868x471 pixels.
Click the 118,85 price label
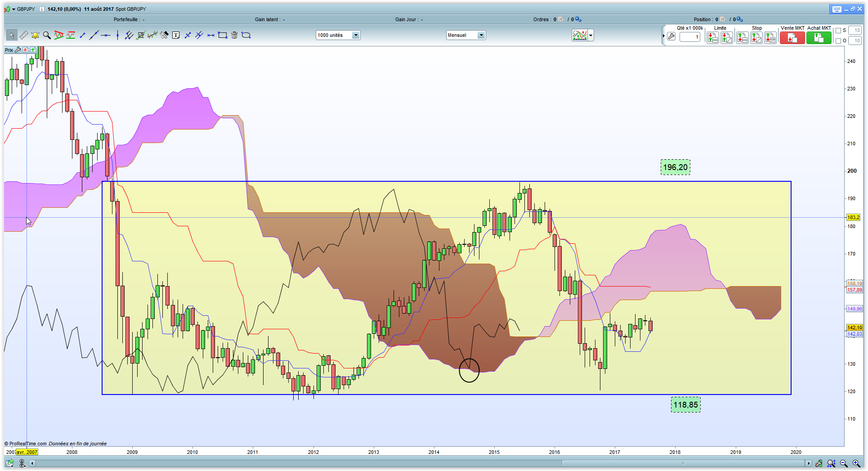tap(685, 405)
